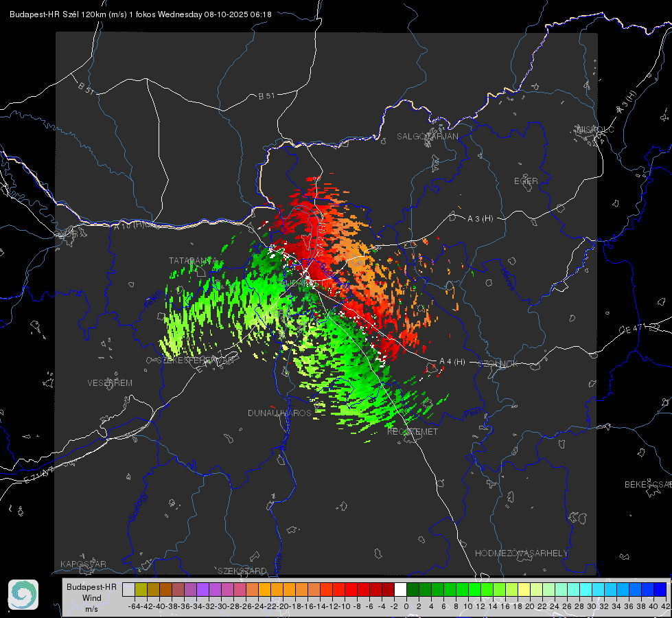This screenshot has height=618, width=672.
Task: Click the BÉKÉSCSABA city label
Action: point(648,485)
